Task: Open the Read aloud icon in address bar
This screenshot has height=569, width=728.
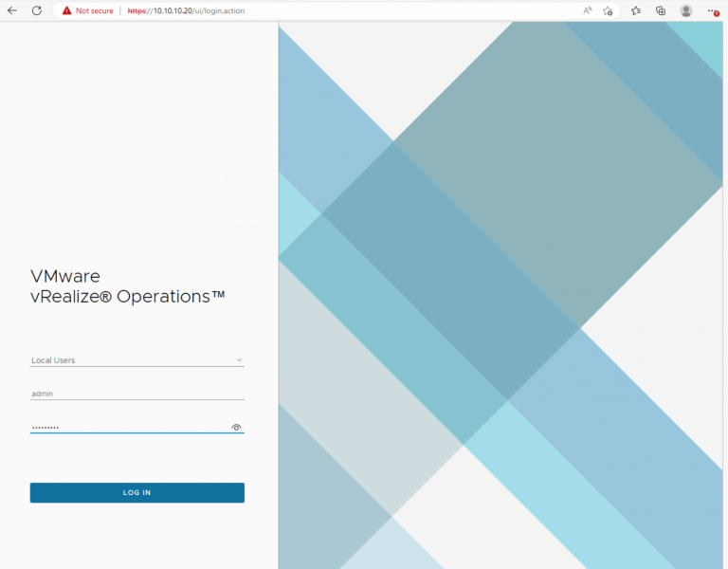Action: pos(587,10)
